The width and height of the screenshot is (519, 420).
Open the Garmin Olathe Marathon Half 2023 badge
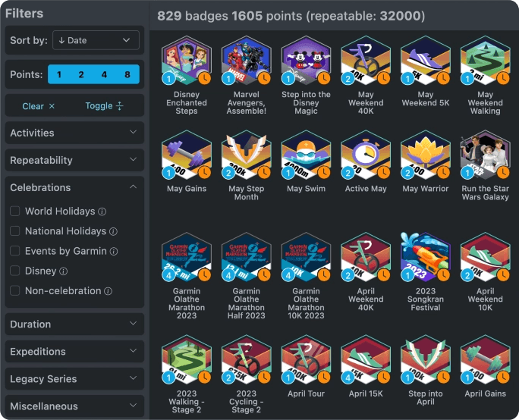(247, 257)
